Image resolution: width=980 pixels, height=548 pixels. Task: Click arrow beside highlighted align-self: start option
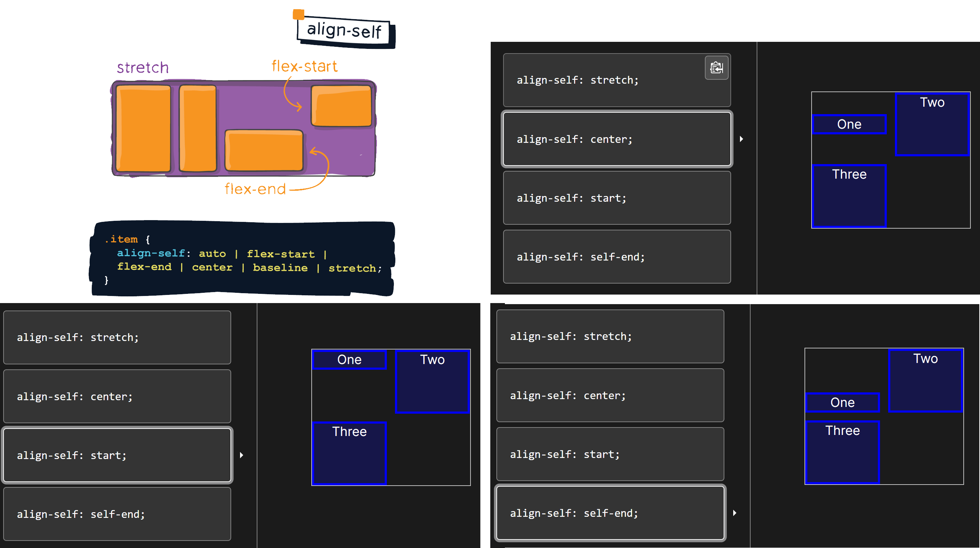pos(241,455)
